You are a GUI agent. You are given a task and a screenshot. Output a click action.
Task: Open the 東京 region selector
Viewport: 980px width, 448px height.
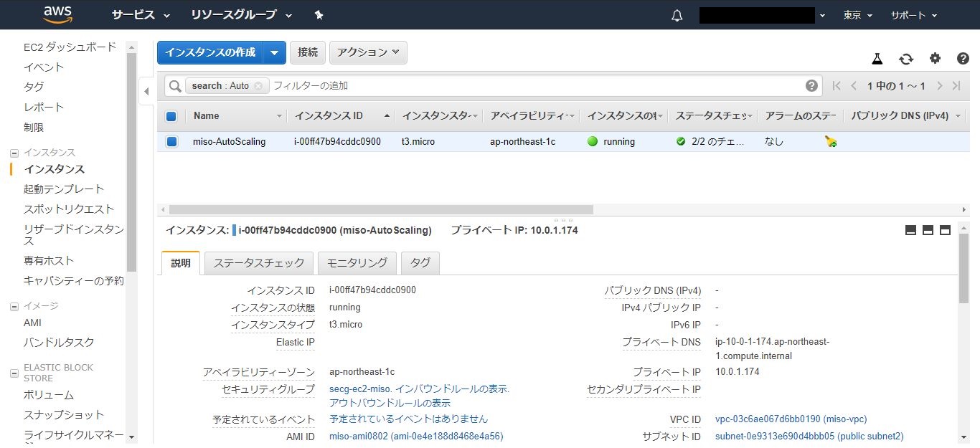[x=857, y=15]
